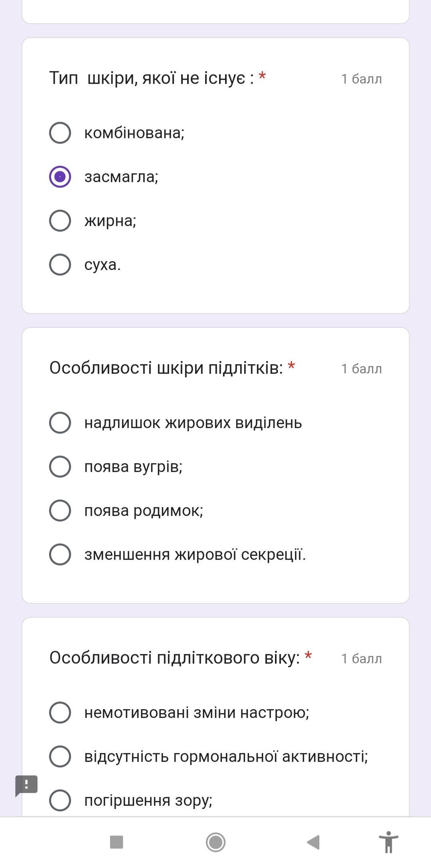
Task: Tap the Android recent apps square button
Action: point(116,842)
